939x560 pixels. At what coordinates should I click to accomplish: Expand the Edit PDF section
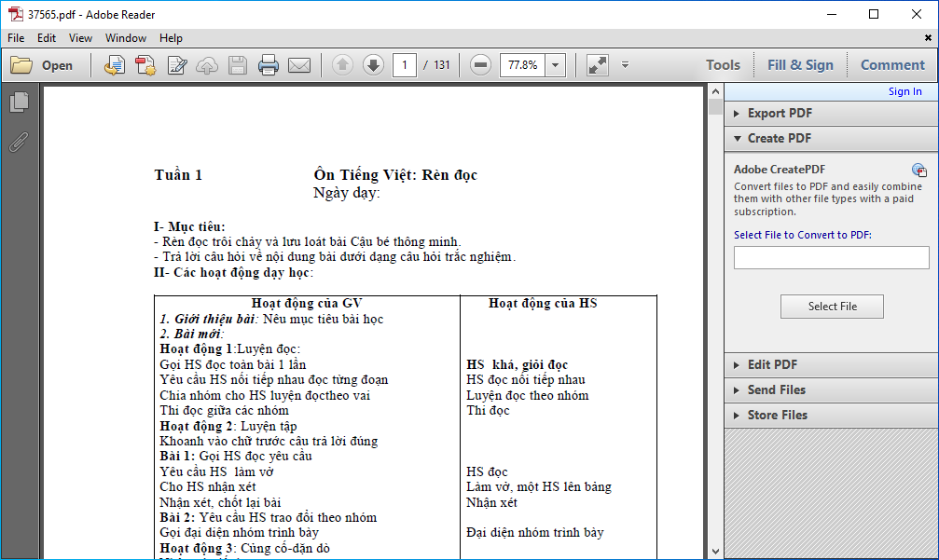point(772,364)
